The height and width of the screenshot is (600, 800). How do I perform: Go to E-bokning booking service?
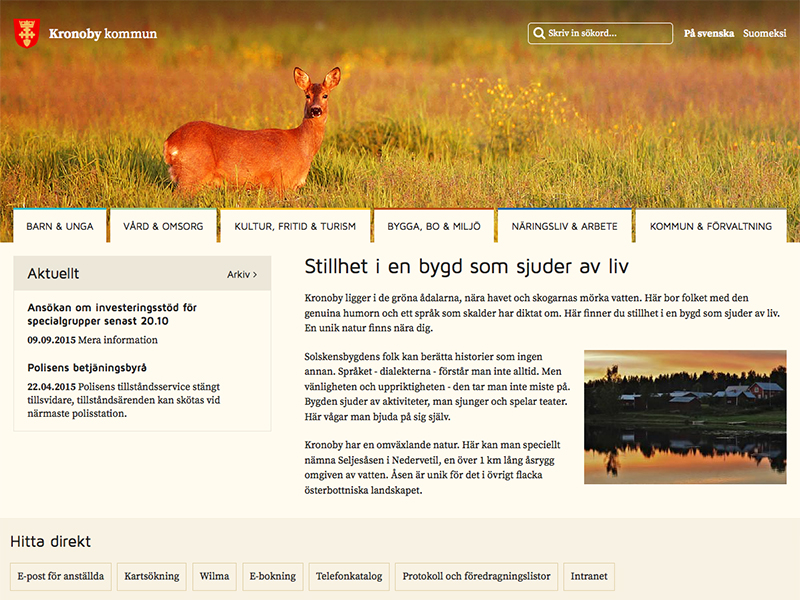click(x=272, y=576)
